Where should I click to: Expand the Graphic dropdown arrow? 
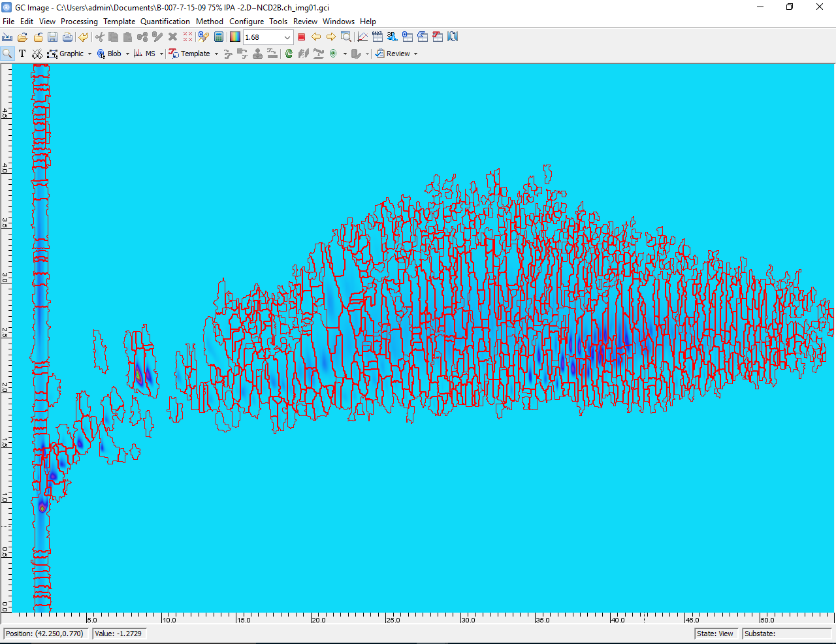90,54
